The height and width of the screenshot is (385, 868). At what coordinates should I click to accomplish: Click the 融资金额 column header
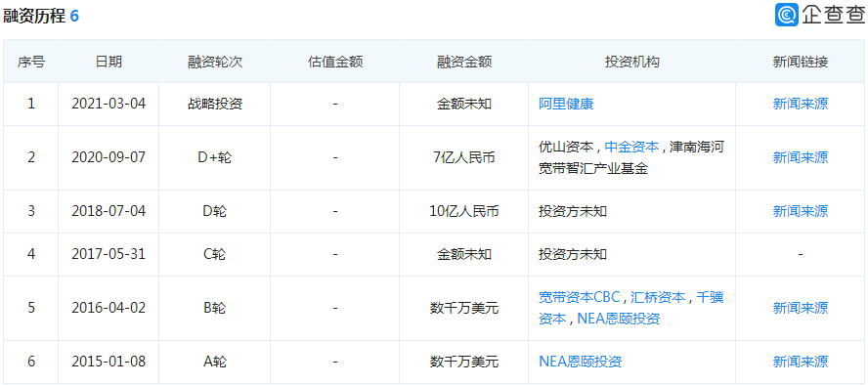click(464, 62)
